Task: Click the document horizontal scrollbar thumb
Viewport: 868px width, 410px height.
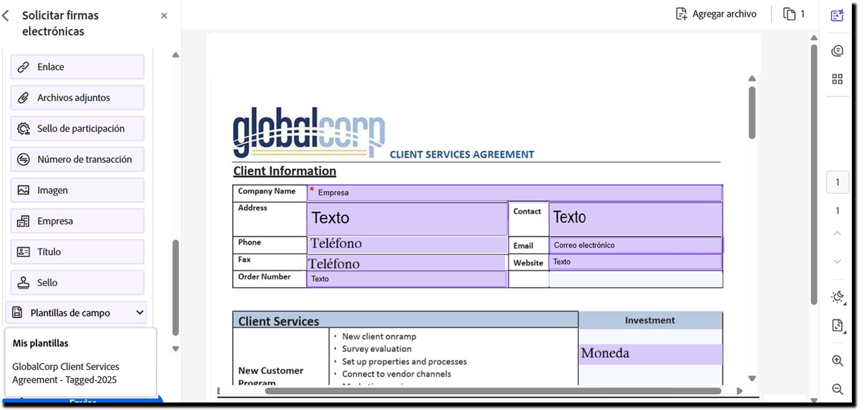Action: coord(493,391)
